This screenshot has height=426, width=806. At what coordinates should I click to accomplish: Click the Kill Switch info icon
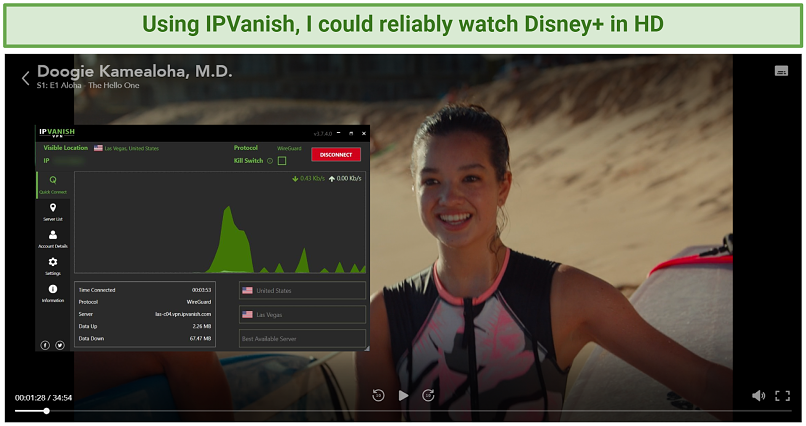pos(270,161)
